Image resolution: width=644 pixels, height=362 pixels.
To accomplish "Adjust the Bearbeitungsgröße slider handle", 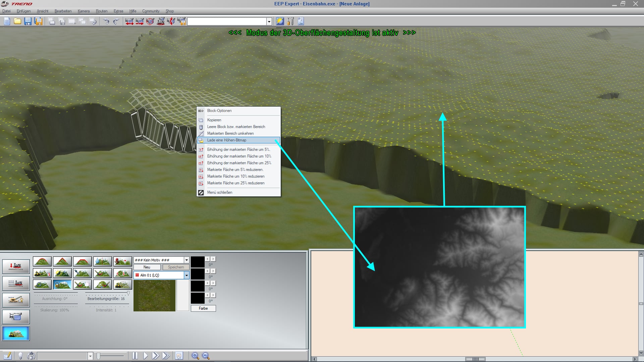I will tap(128, 293).
